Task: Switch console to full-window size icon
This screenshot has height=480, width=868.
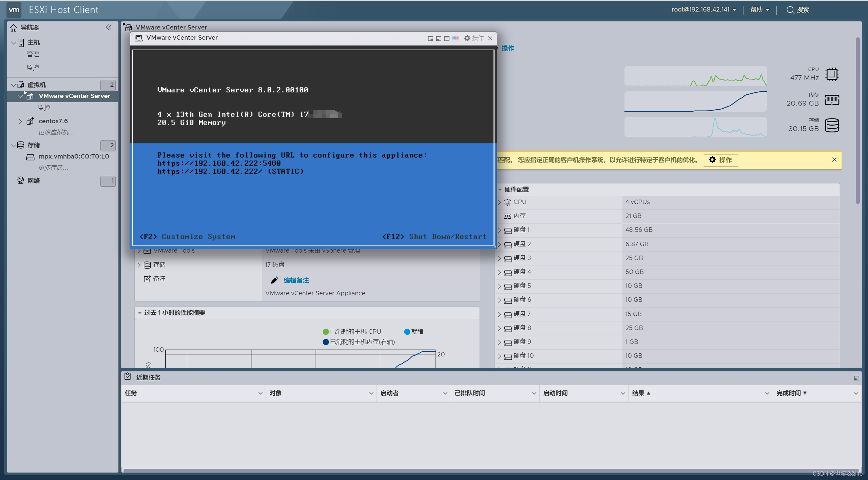Action: (x=447, y=38)
